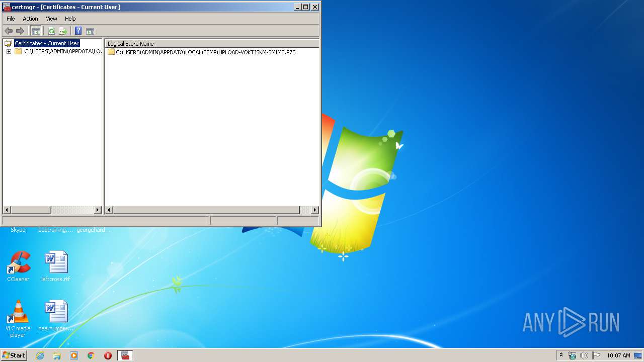Click the Skype desktop icon label
This screenshot has width=644, height=362.
(x=18, y=230)
